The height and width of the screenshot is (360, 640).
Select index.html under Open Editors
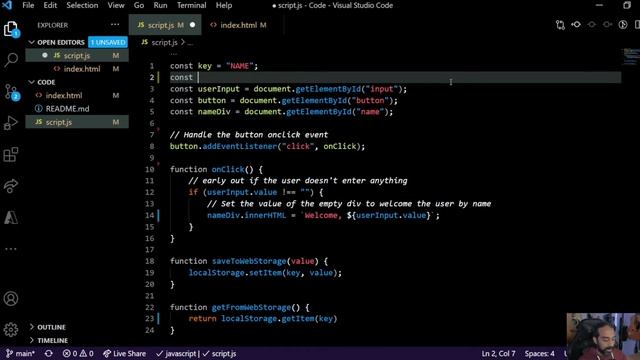click(x=77, y=69)
